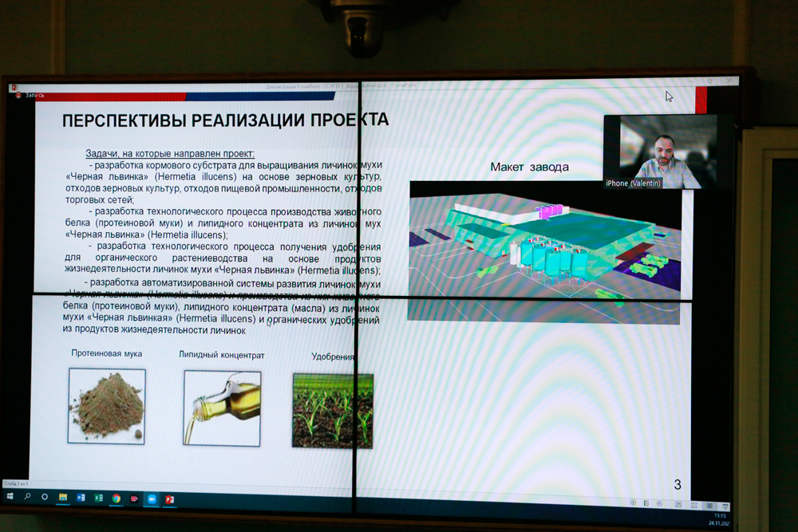Image resolution: width=798 pixels, height=532 pixels.
Task: Switch to Google Chrome in taskbar
Action: point(116,498)
